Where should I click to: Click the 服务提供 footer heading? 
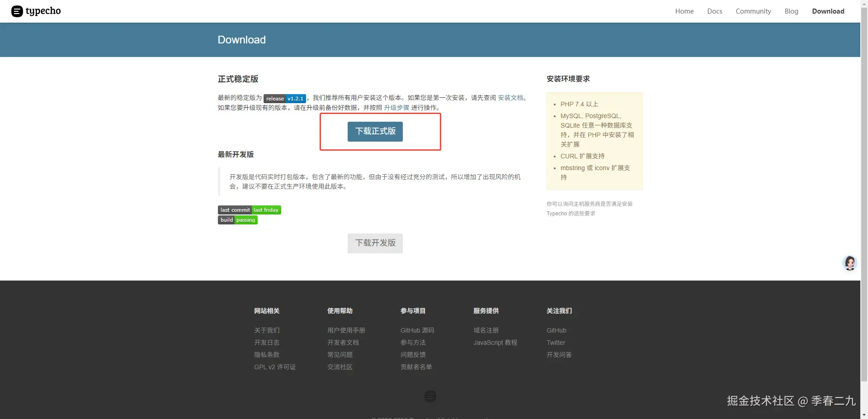click(x=486, y=311)
